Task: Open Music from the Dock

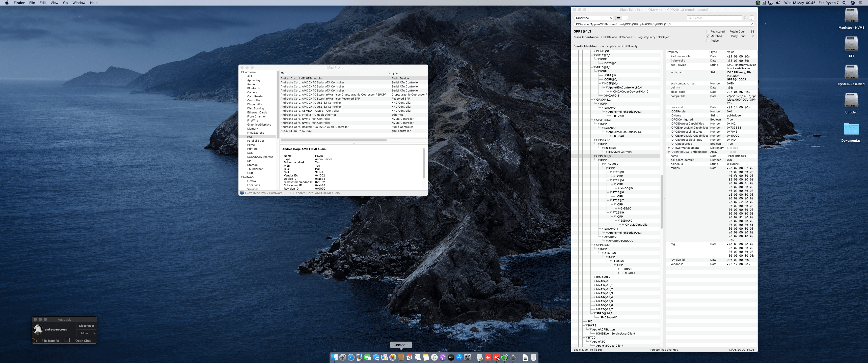Action: point(434,357)
